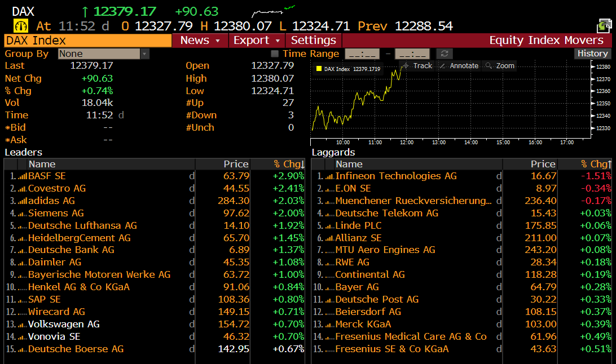Viewport: 616px width, 364px height.
Task: Click Henkel AG & Co KGaA name
Action: pos(78,287)
